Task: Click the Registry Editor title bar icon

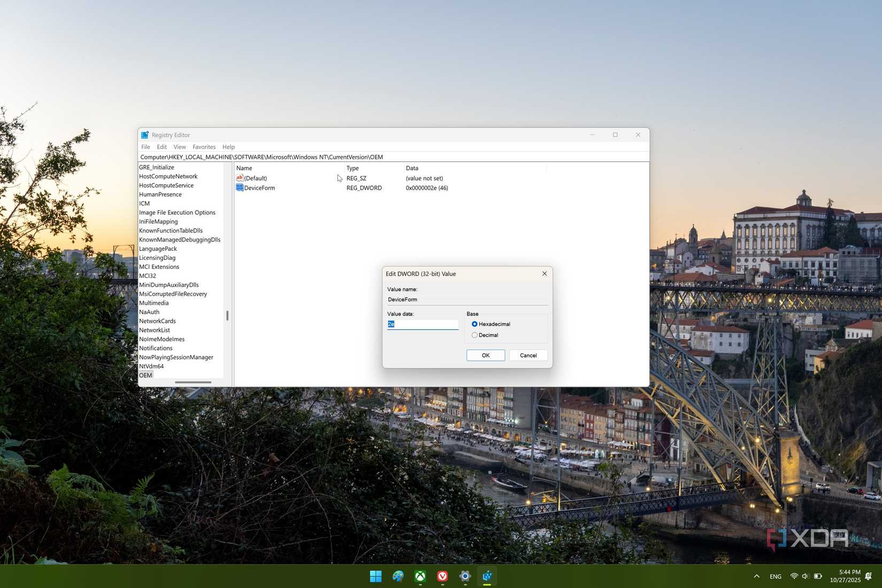Action: point(145,135)
